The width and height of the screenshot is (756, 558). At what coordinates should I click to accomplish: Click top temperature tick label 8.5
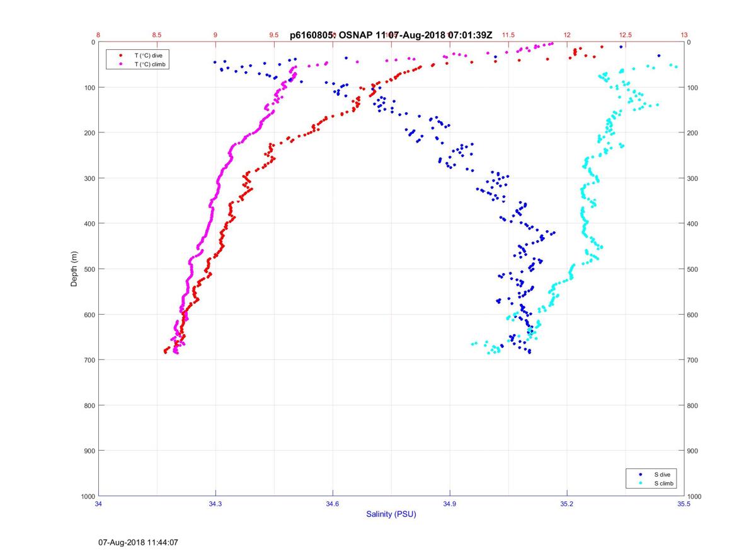(157, 35)
